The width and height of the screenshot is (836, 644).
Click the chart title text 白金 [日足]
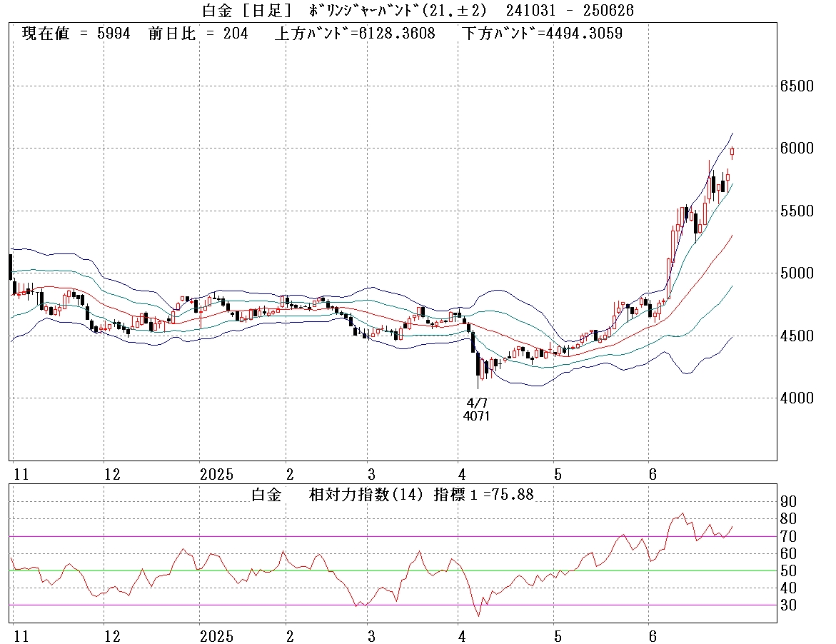click(x=243, y=10)
